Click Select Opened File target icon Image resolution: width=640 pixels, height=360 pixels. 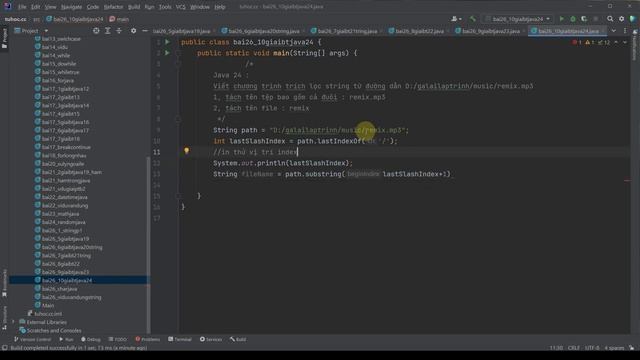tap(96, 31)
